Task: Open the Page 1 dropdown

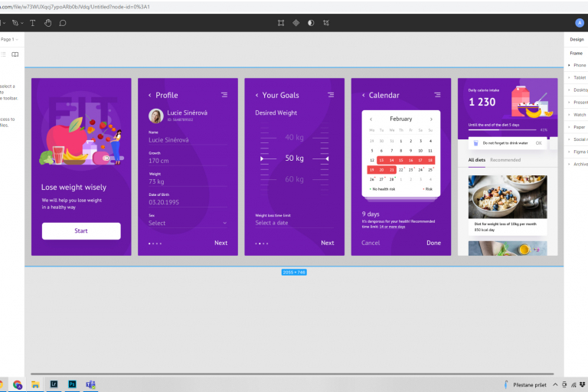Action: pos(10,38)
